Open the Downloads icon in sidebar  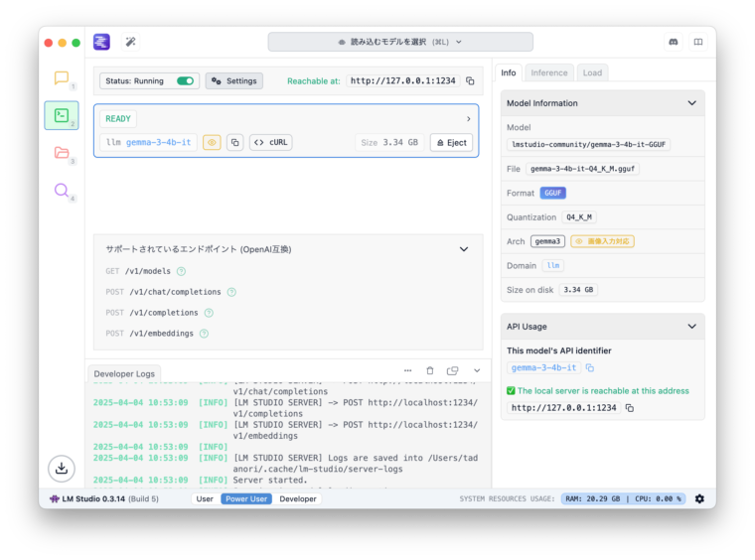62,468
